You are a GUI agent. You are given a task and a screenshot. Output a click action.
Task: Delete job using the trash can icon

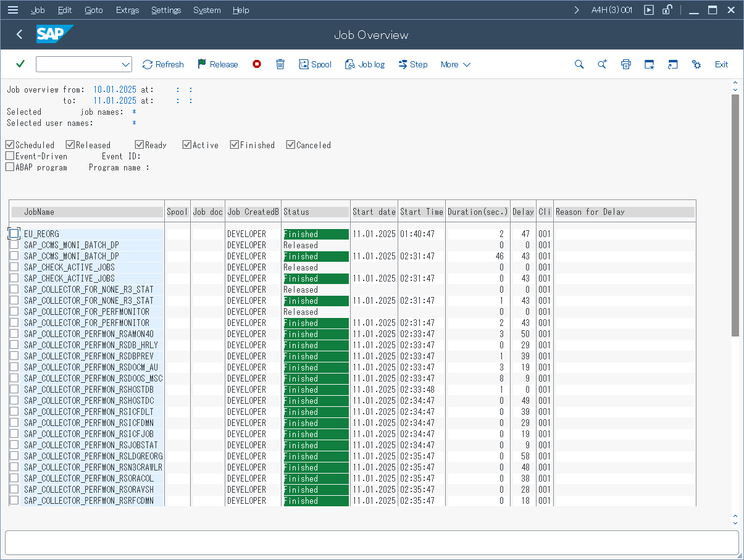(x=280, y=64)
